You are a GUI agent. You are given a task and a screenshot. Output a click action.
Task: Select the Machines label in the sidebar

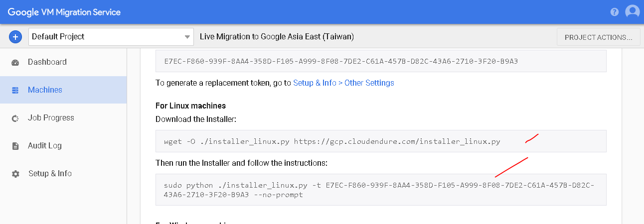click(x=45, y=90)
